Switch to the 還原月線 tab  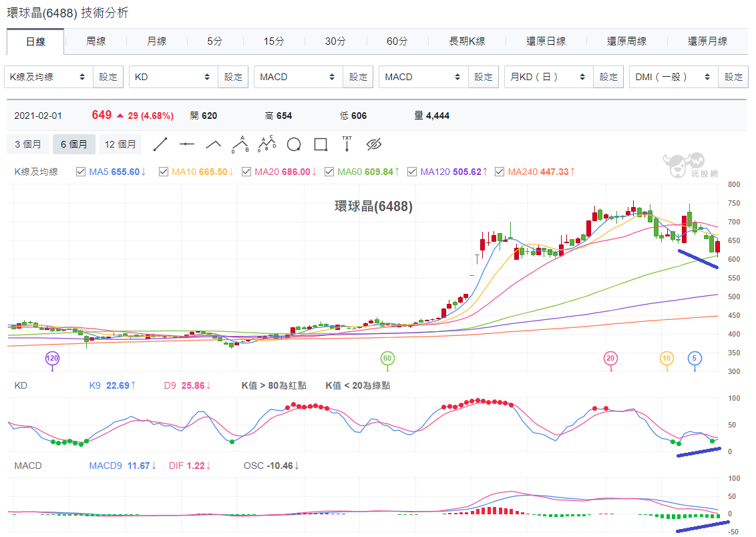pyautogui.click(x=707, y=41)
